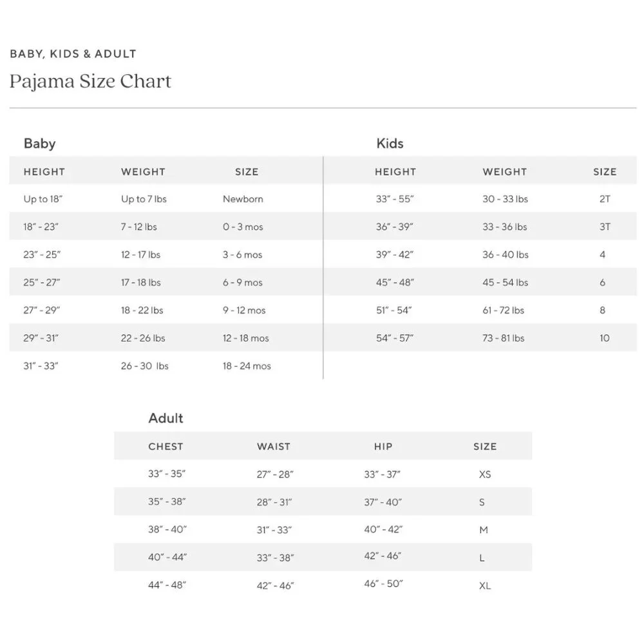Click the XL size in Adult table
This screenshot has width=644, height=644.
pos(485,585)
